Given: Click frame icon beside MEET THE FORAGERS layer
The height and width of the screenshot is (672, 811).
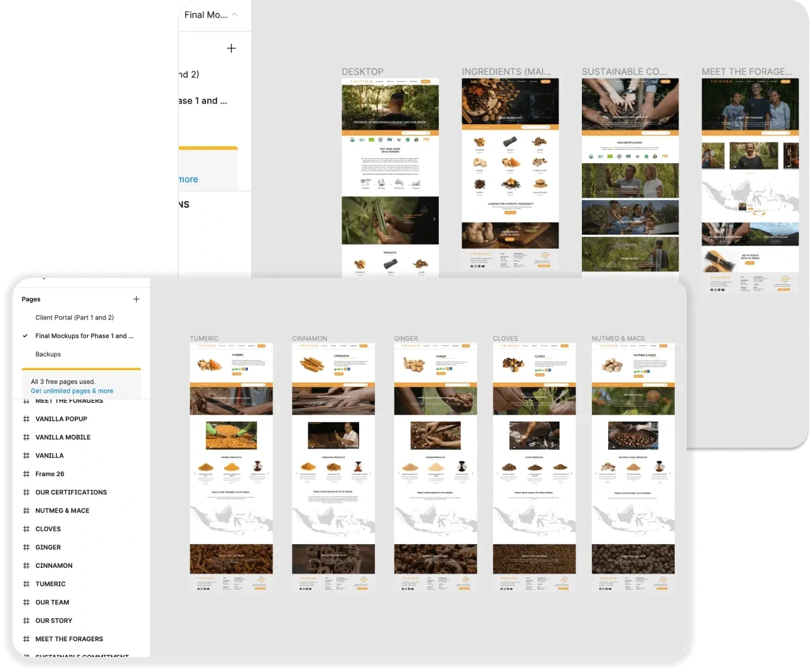Looking at the screenshot, I should point(26,639).
